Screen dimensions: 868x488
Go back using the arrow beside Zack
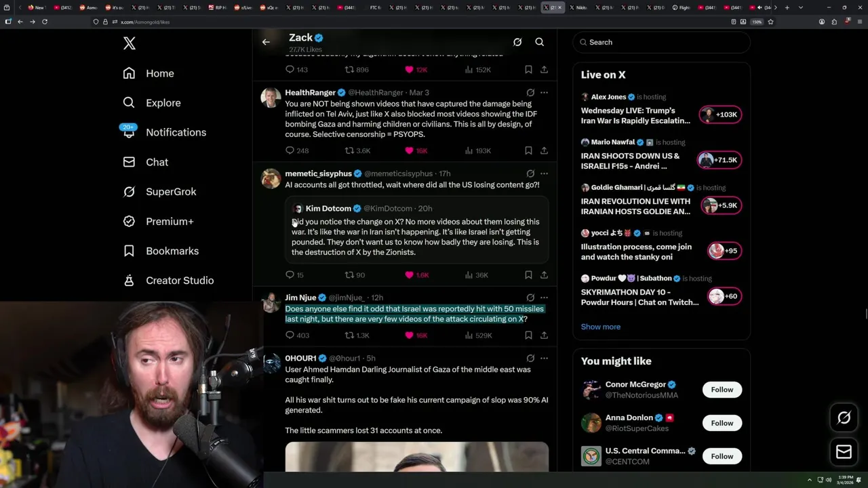[266, 42]
